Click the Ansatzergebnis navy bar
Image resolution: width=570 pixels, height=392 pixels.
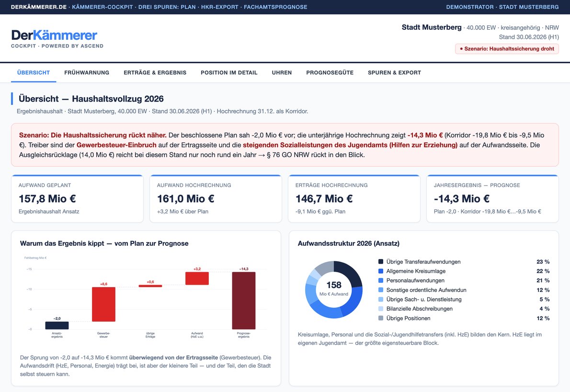57,325
